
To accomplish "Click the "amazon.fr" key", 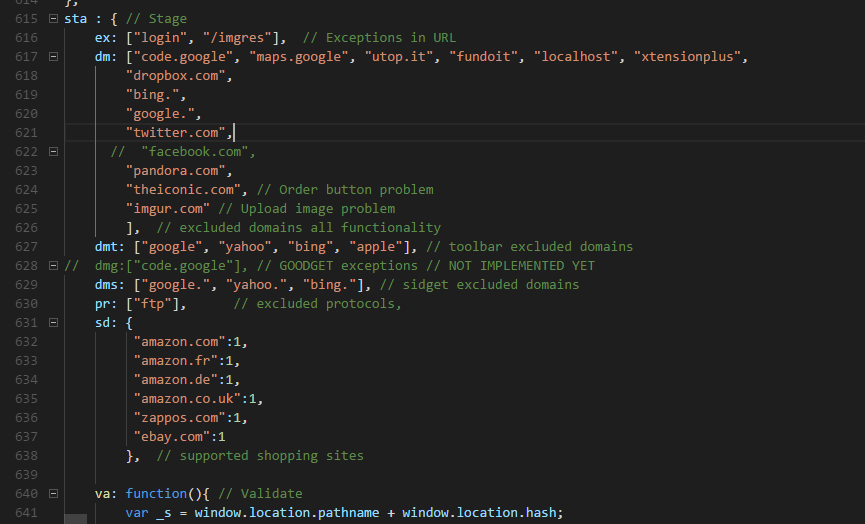I will coord(176,361).
